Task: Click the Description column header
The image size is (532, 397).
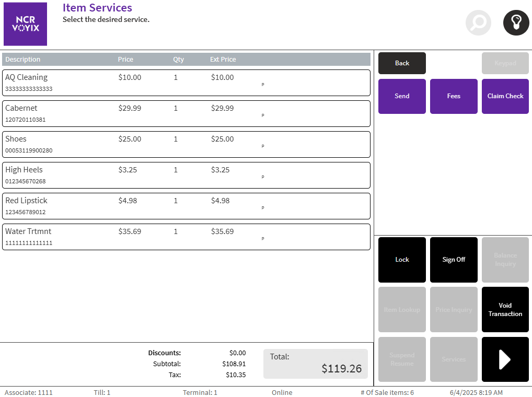Action: 23,60
